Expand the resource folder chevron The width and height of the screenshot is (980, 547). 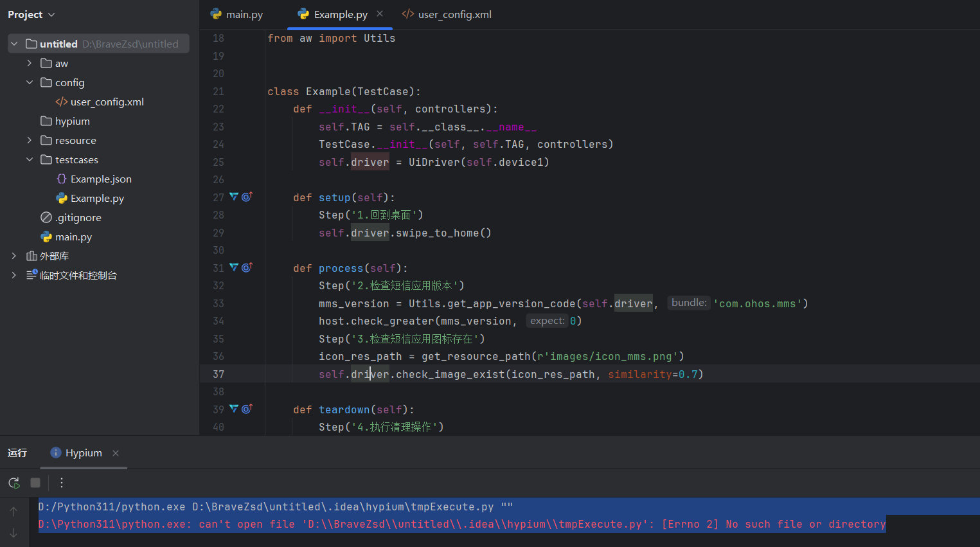click(x=30, y=140)
